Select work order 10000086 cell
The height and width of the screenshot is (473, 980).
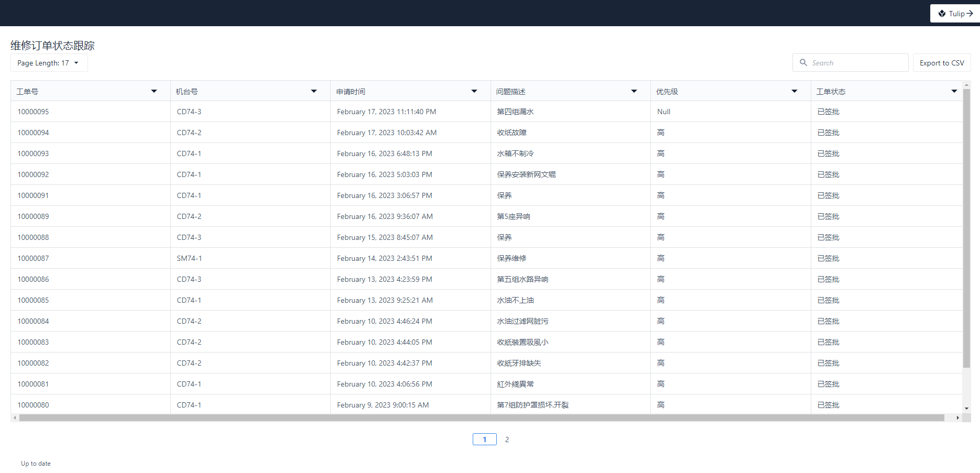point(91,279)
